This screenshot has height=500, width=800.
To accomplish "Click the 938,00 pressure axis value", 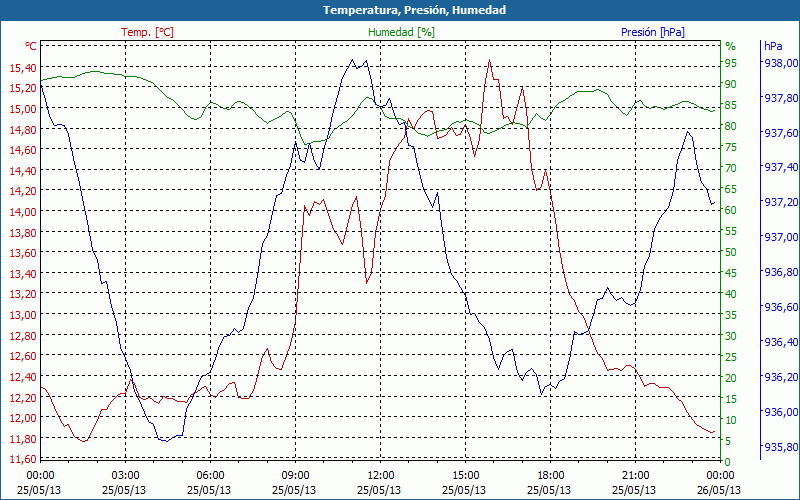I will (x=781, y=63).
